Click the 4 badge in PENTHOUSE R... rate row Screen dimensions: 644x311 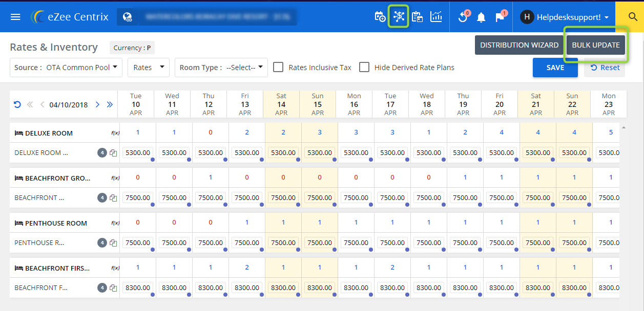point(102,242)
